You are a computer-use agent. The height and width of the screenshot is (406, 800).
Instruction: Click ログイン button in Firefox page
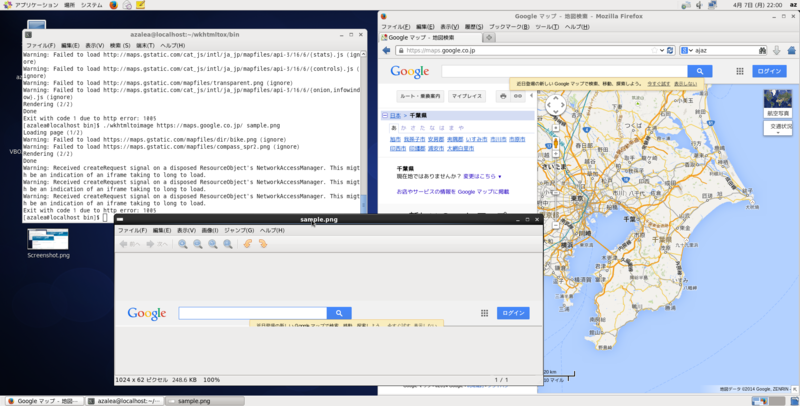click(769, 71)
